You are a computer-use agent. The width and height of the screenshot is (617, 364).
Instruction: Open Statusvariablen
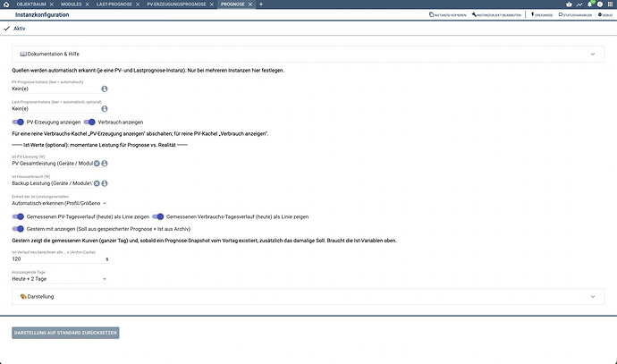click(575, 14)
